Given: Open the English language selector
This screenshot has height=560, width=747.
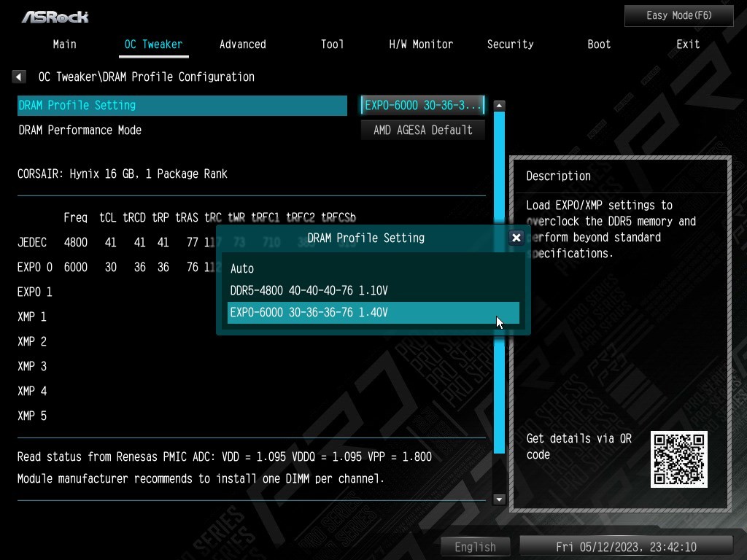Looking at the screenshot, I should tap(475, 547).
